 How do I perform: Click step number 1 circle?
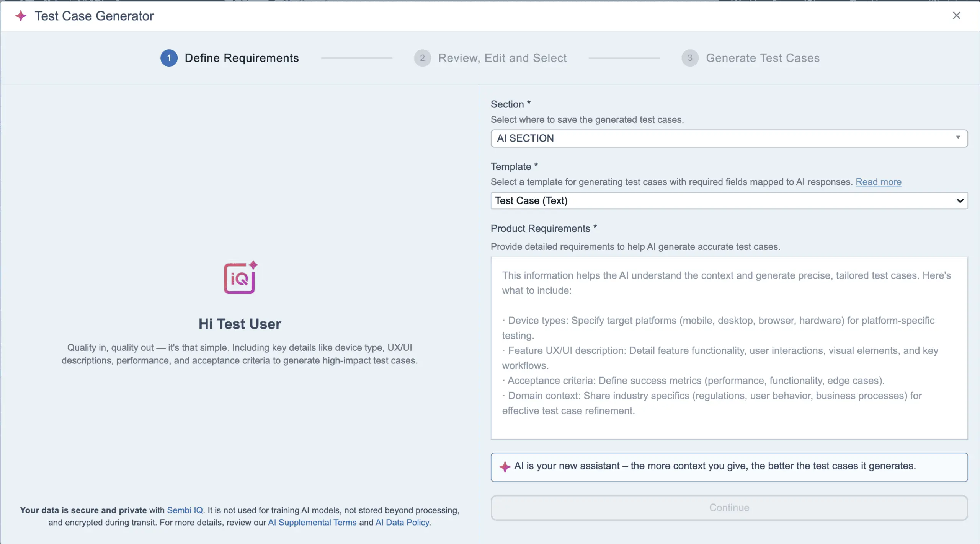(x=169, y=58)
